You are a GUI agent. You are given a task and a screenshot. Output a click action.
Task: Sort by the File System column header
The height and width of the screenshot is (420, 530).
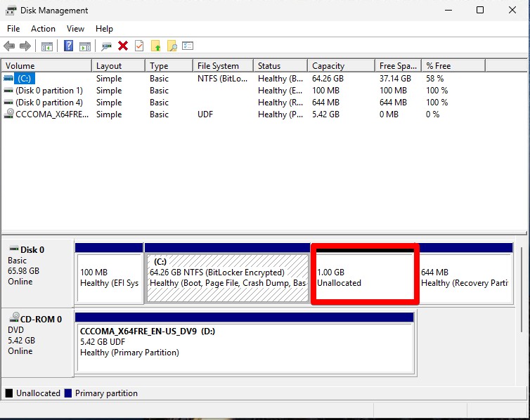point(224,66)
